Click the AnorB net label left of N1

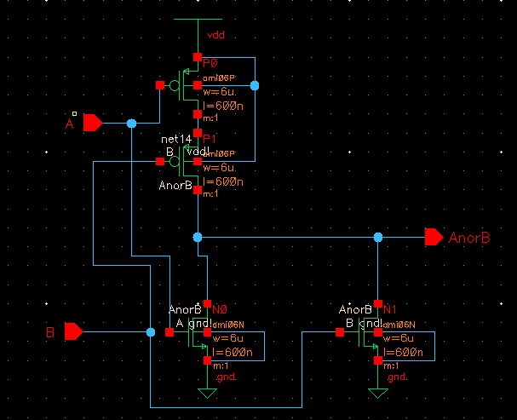355,309
